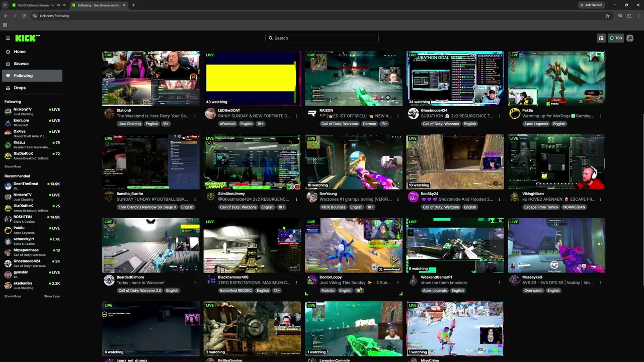Go back to the previous page
The height and width of the screenshot is (362, 644).
(x=6, y=16)
